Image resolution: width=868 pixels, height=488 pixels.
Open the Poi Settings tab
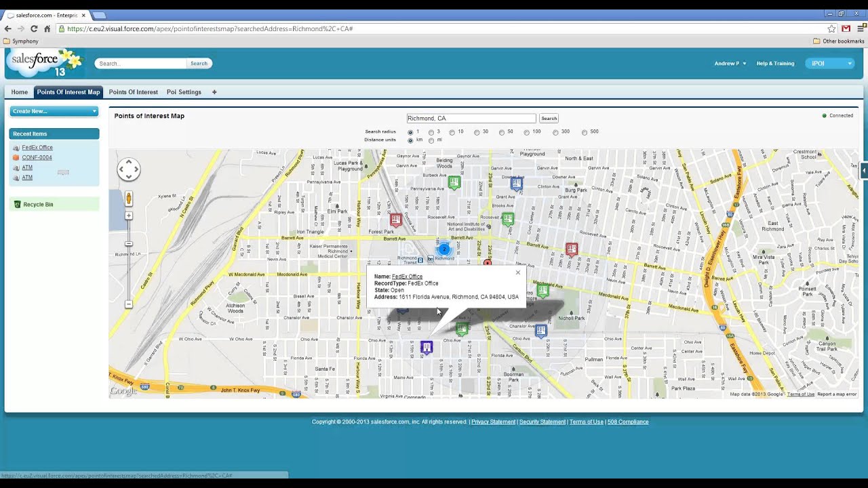coord(184,92)
